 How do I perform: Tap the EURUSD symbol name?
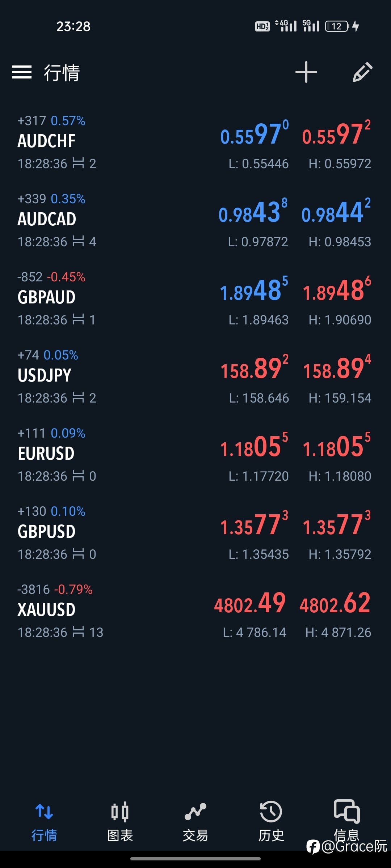pyautogui.click(x=46, y=454)
